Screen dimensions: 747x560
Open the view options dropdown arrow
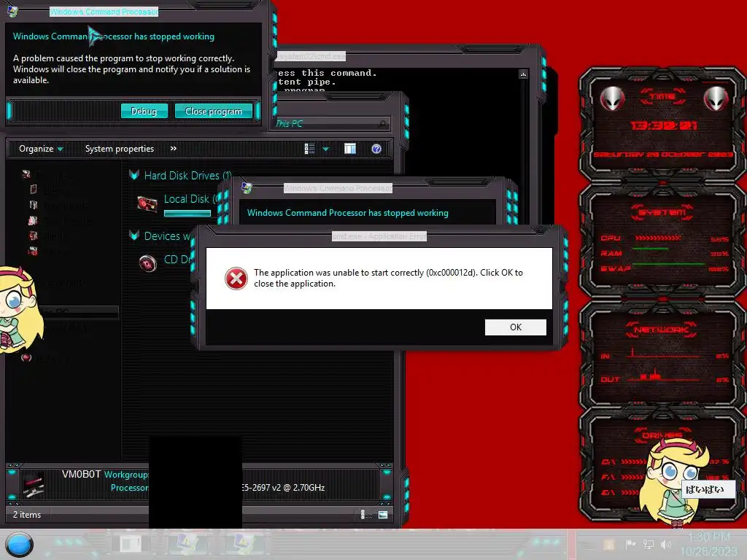point(326,149)
